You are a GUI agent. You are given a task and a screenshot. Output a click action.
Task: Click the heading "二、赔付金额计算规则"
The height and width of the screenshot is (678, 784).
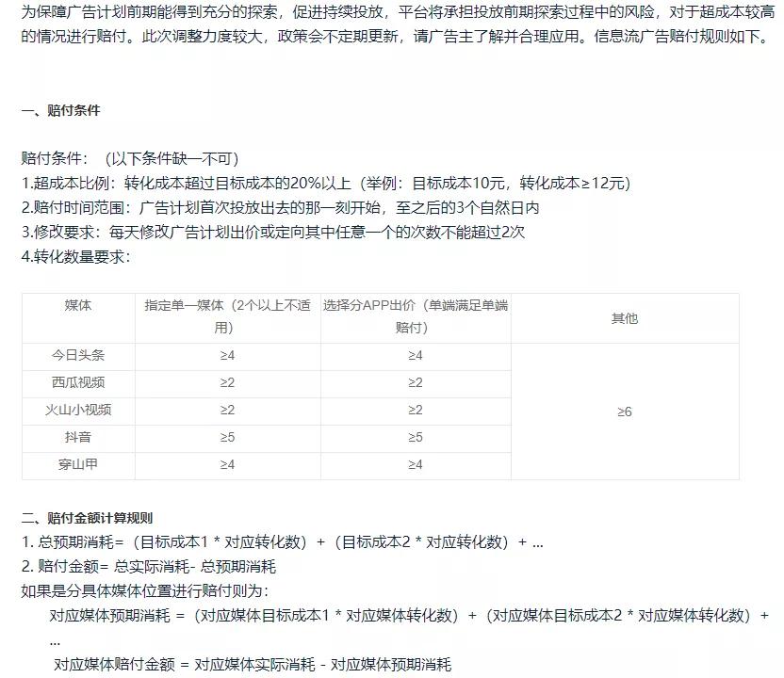click(x=87, y=518)
